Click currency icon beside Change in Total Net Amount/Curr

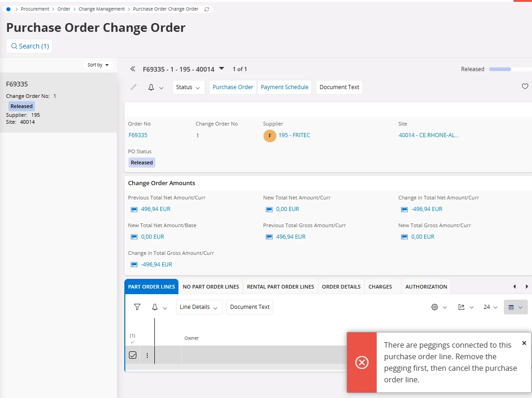click(x=404, y=209)
